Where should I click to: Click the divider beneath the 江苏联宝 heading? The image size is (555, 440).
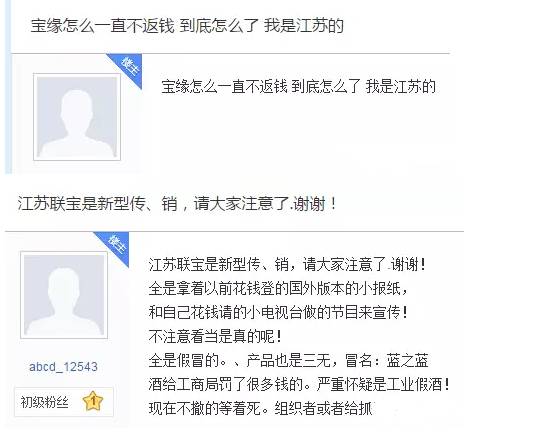[235, 232]
